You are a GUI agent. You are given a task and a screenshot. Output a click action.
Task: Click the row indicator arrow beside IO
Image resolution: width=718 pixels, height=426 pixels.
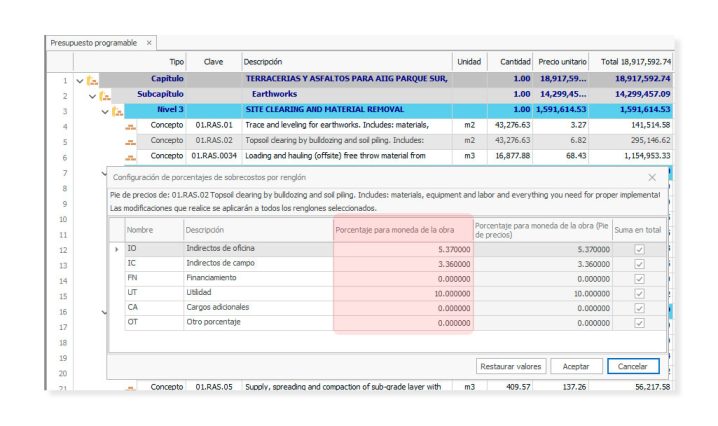click(x=117, y=249)
